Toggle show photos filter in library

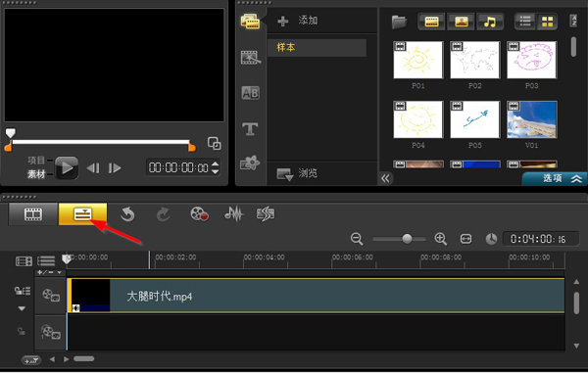(x=461, y=22)
